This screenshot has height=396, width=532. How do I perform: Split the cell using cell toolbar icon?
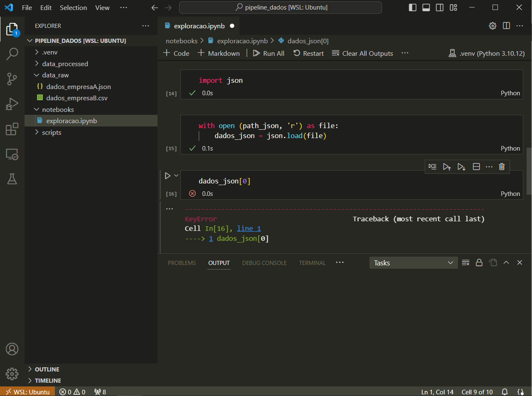pyautogui.click(x=476, y=166)
